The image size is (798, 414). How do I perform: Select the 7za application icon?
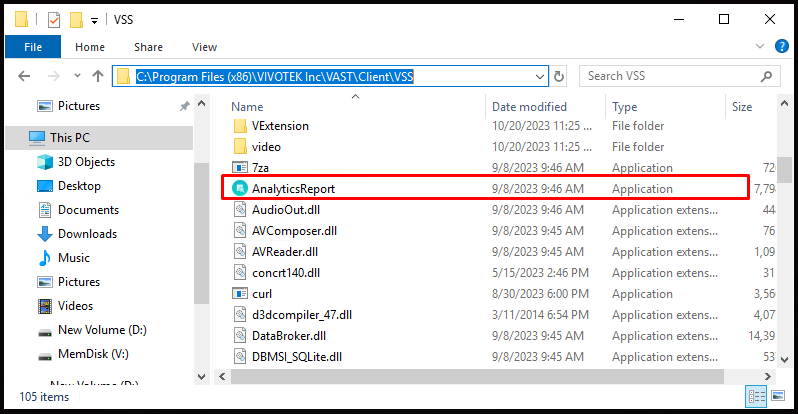240,168
